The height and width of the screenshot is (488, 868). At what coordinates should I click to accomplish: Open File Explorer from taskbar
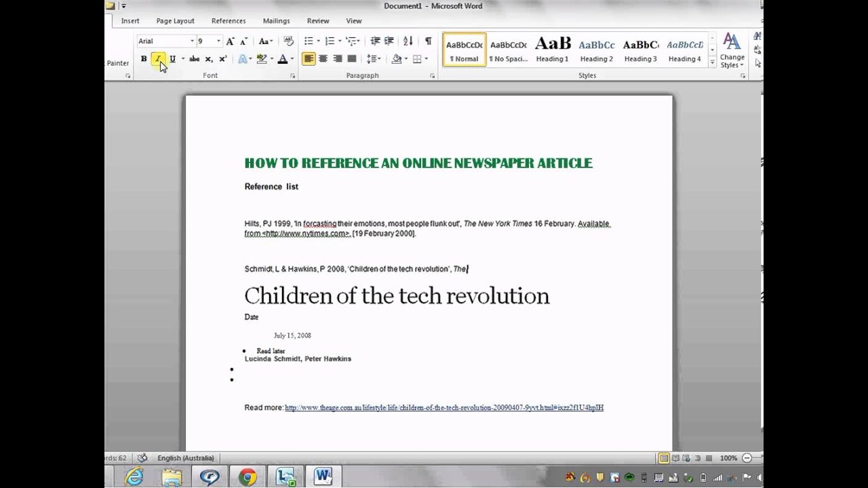(172, 476)
